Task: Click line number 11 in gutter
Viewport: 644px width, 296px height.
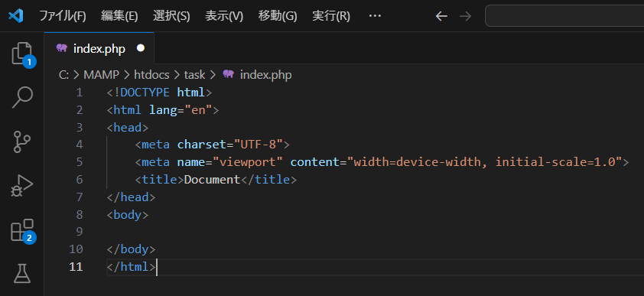Action: click(x=76, y=267)
